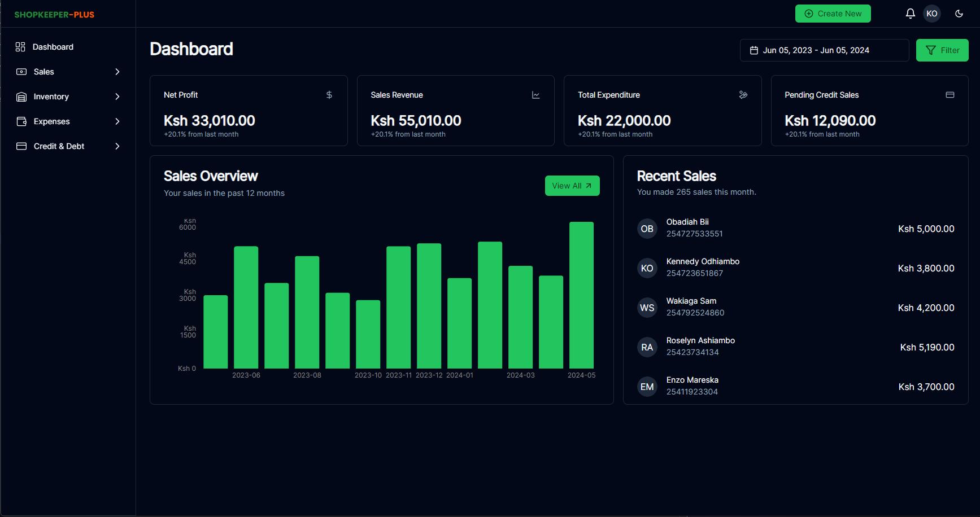The height and width of the screenshot is (517, 980).
Task: Click Obadiah Bii name text
Action: tap(687, 222)
